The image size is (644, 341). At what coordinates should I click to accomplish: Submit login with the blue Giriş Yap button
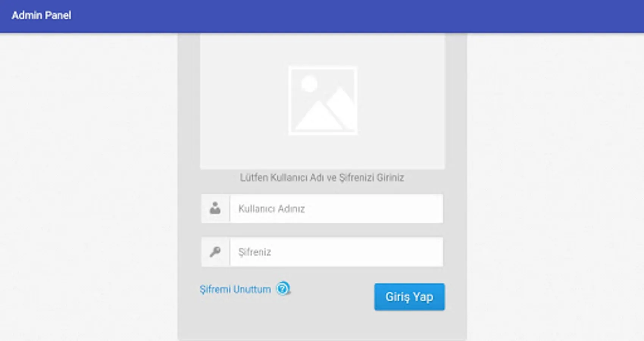click(x=410, y=297)
